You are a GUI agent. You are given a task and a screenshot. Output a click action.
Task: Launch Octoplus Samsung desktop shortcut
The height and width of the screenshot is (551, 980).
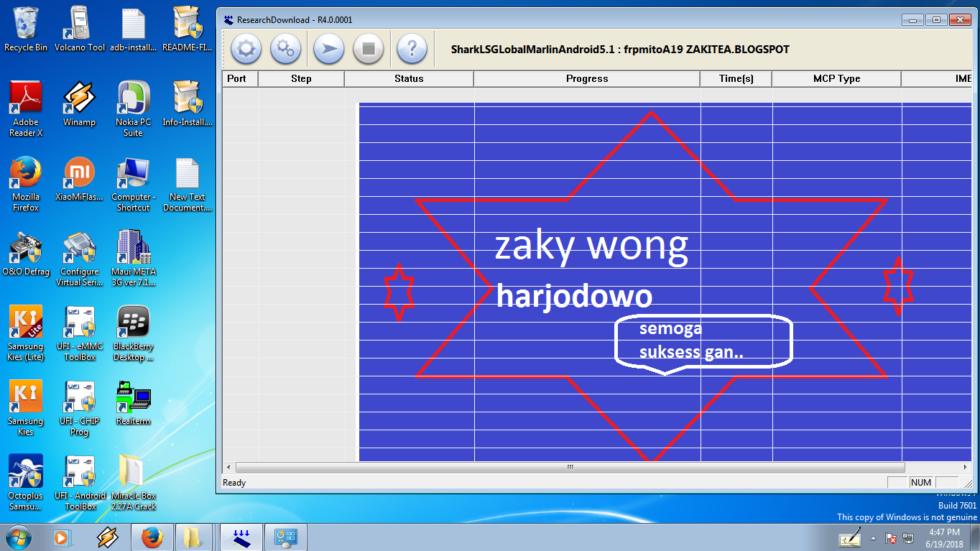pos(26,482)
